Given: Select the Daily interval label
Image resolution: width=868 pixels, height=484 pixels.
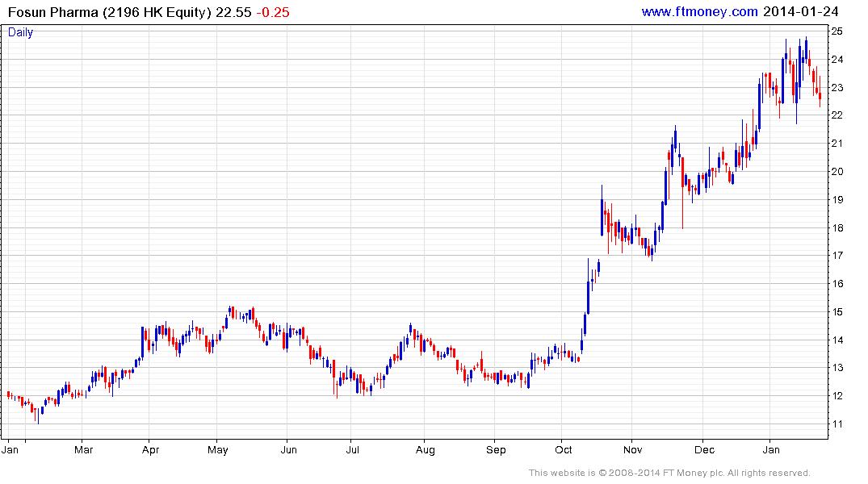Looking at the screenshot, I should [x=20, y=32].
